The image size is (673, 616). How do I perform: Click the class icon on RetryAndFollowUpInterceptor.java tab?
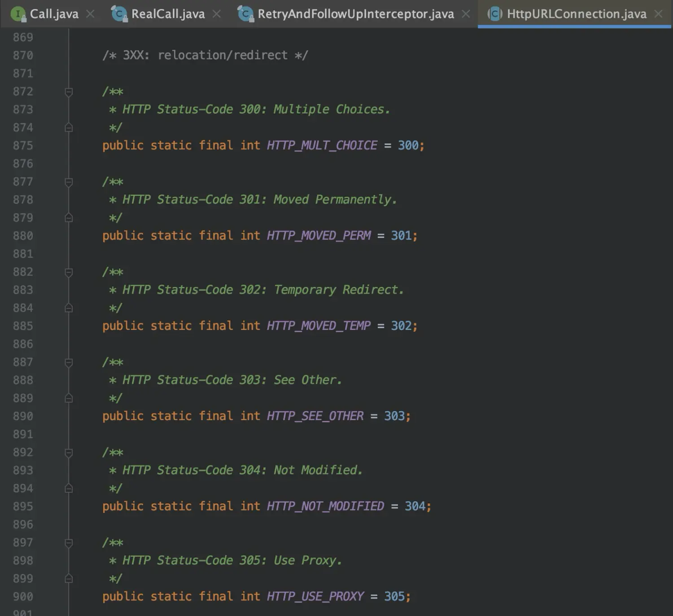[245, 14]
